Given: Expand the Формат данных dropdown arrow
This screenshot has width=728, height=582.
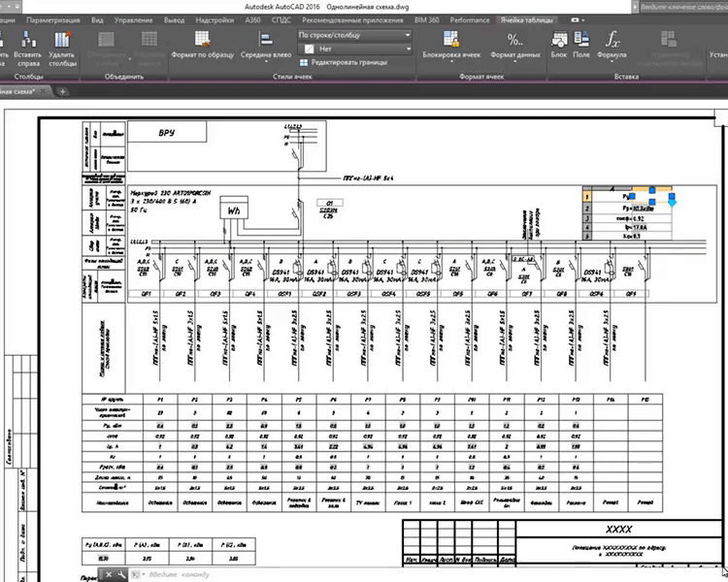Looking at the screenshot, I should pos(515,62).
